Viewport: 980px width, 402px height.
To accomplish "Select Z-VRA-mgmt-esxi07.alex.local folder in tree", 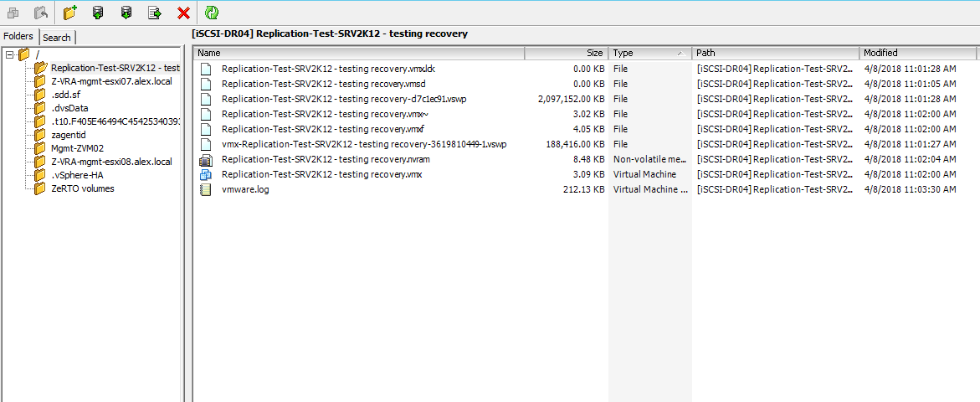I will coord(111,81).
